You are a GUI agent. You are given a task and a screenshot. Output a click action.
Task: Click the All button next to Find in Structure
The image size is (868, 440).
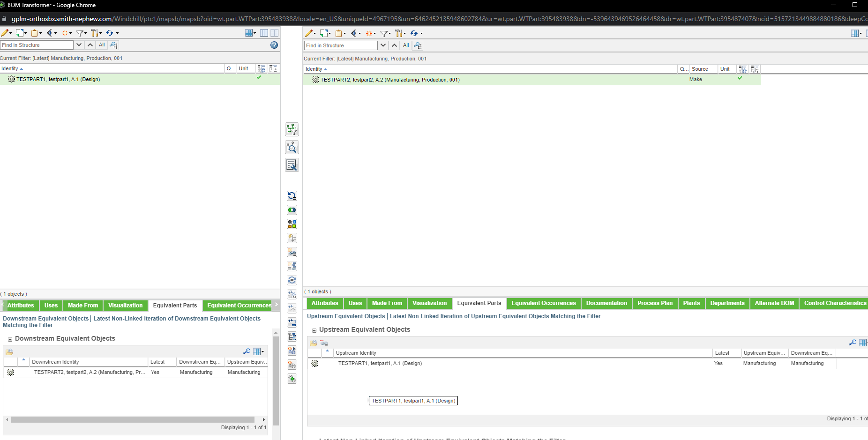[x=102, y=45]
